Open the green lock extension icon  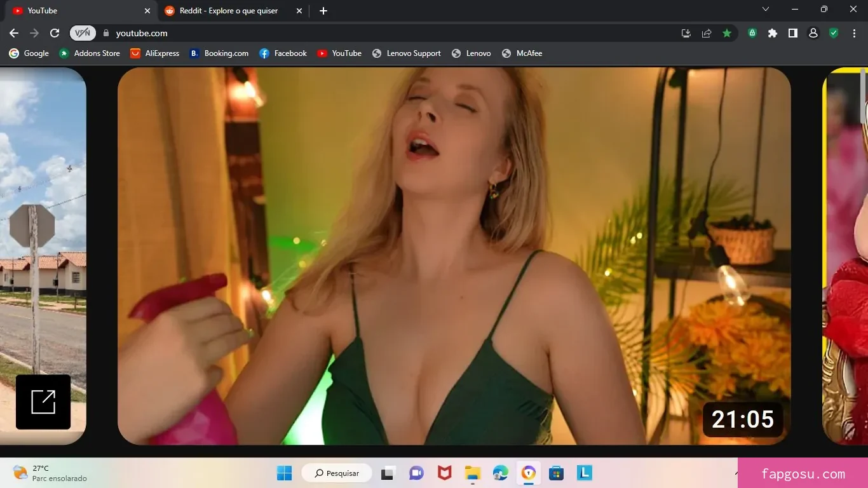tap(752, 33)
